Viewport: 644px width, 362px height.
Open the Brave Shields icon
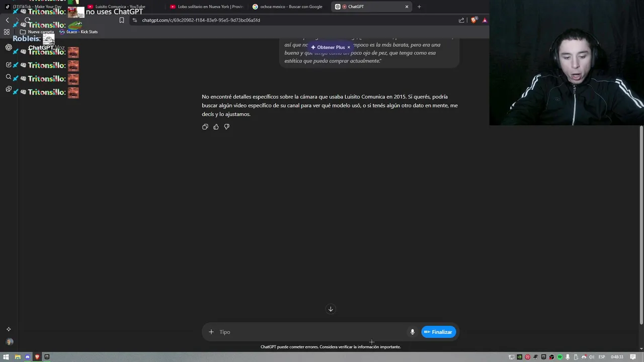coord(474,20)
